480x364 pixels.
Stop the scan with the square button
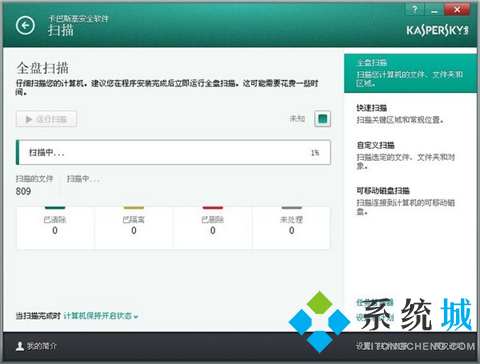(x=322, y=119)
